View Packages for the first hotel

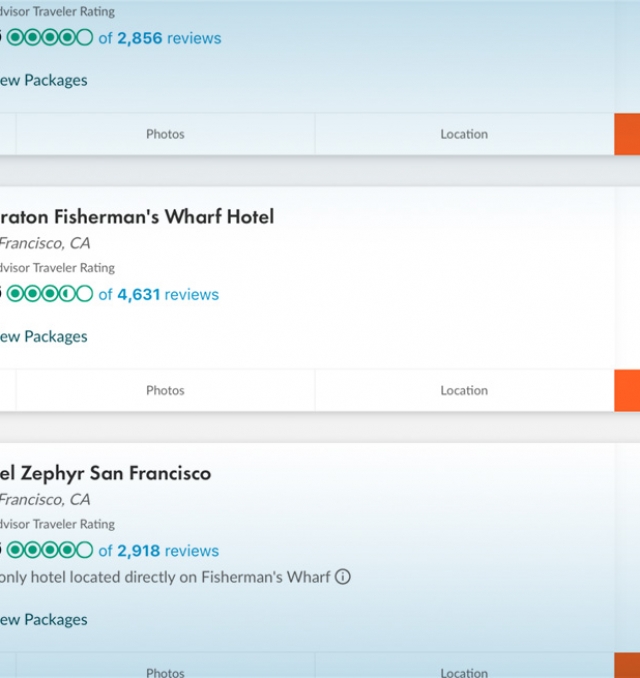click(43, 80)
